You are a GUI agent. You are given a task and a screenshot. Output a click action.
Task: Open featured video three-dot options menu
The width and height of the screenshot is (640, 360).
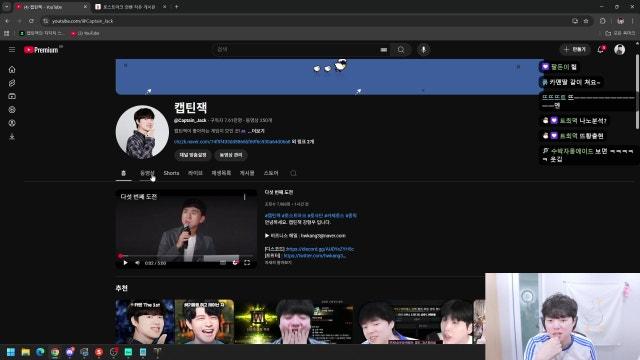(x=244, y=197)
